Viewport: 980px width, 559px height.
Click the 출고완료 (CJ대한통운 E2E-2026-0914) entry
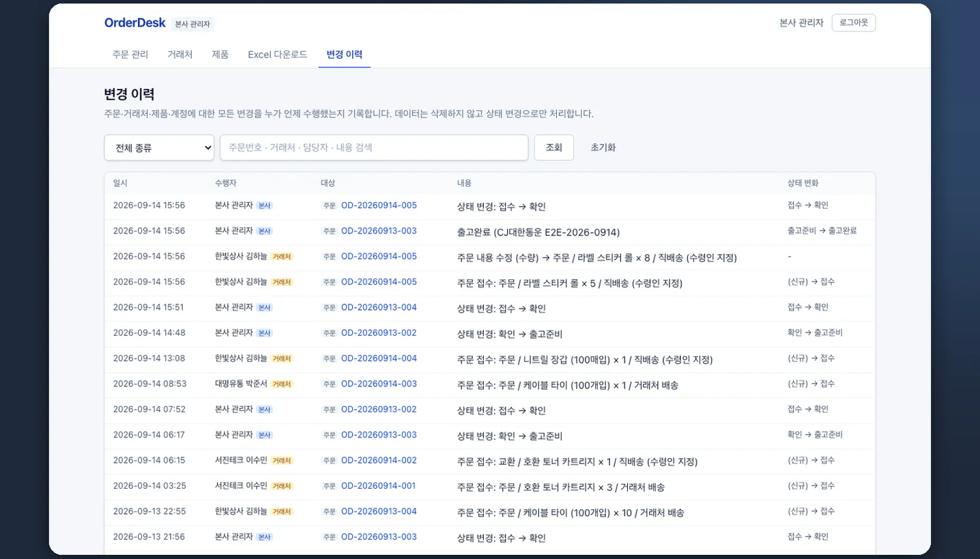click(538, 232)
